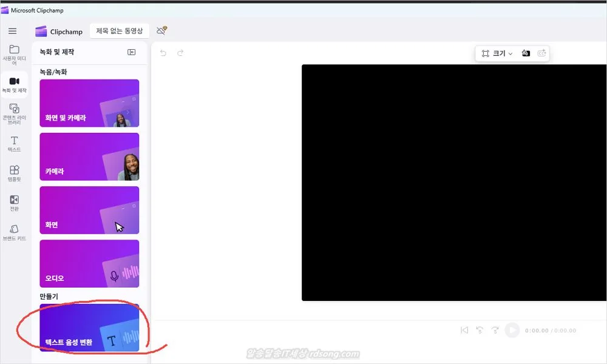607x364 pixels.
Task: Select the 오디오 recording card
Action: click(x=89, y=263)
